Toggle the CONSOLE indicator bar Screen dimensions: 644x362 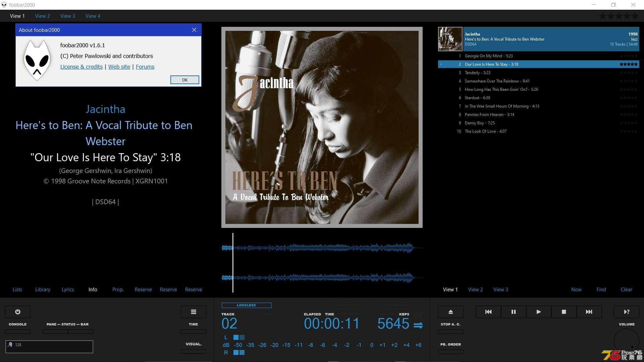click(18, 331)
